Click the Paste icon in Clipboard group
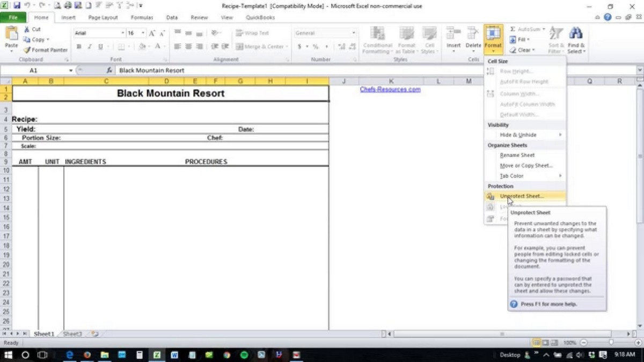This screenshot has height=362, width=644. click(11, 34)
